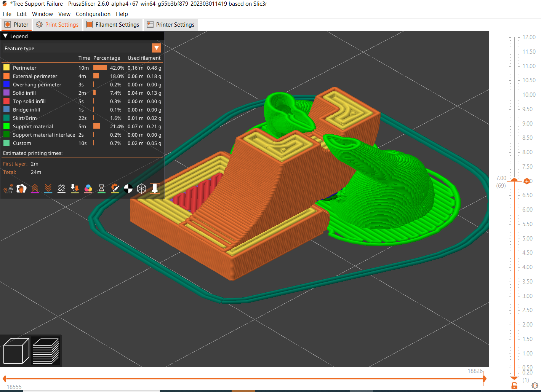
Task: Toggle Solid infill feature row
Action: pyautogui.click(x=82, y=93)
